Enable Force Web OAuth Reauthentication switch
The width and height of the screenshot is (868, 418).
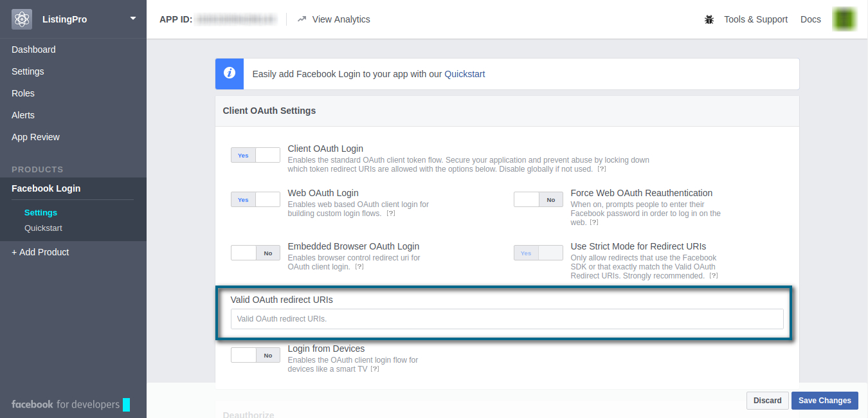click(x=538, y=199)
